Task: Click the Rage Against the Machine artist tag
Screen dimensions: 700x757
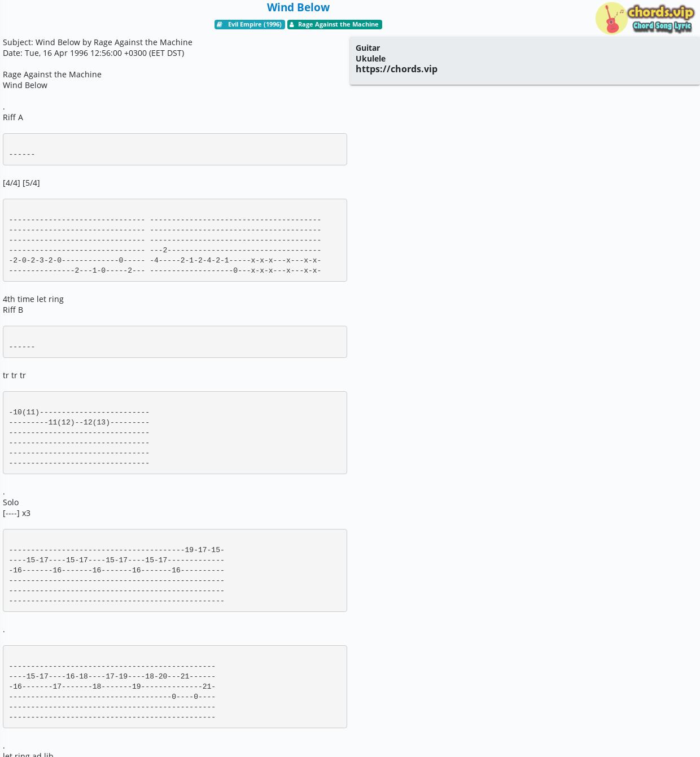Action: coord(335,24)
